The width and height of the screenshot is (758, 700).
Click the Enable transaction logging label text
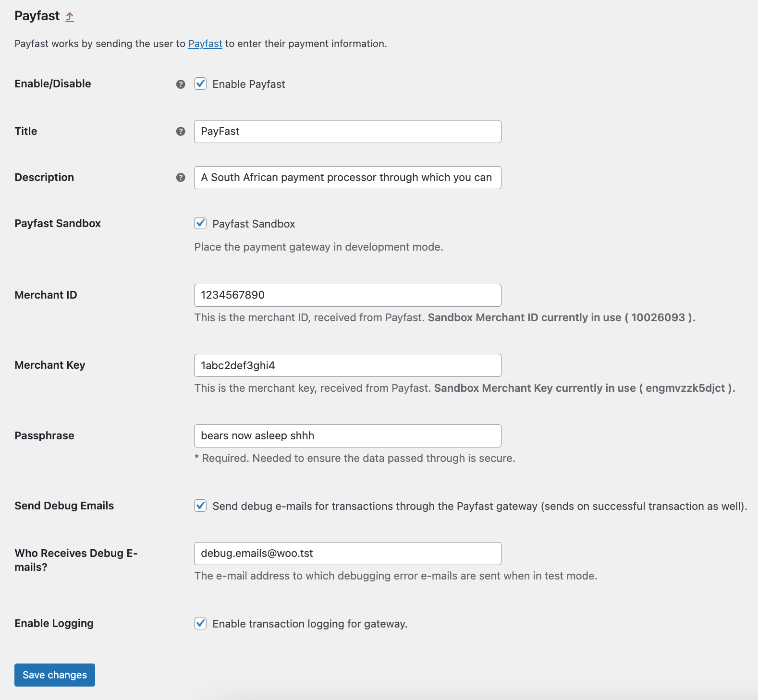point(310,624)
